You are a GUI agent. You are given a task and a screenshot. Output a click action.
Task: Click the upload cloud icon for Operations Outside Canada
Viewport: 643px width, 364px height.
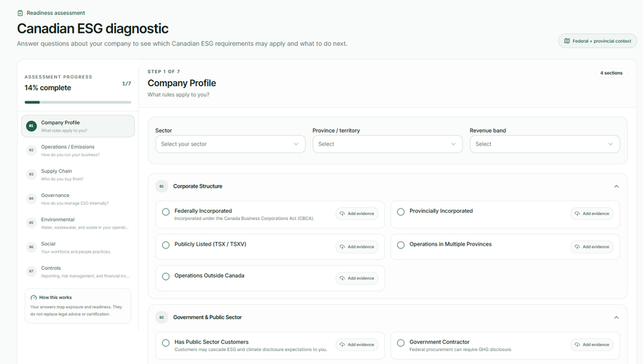(342, 278)
